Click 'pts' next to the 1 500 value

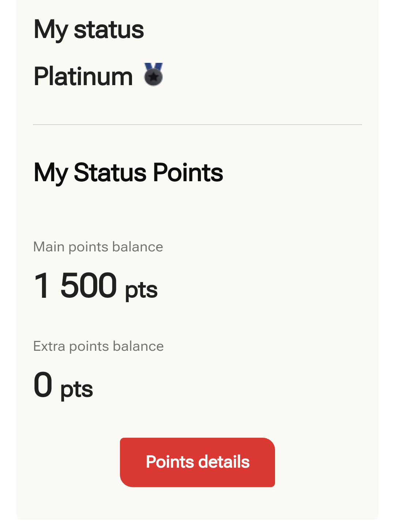(x=141, y=290)
